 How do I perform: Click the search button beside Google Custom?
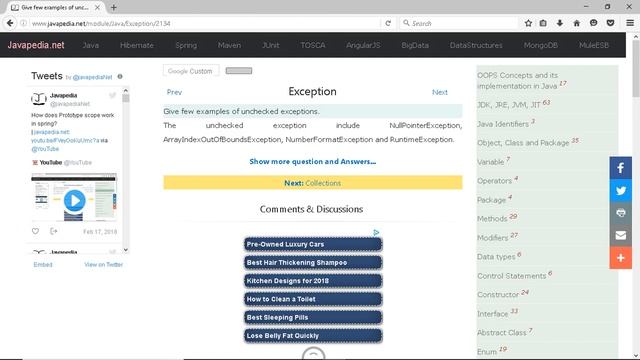(x=239, y=71)
